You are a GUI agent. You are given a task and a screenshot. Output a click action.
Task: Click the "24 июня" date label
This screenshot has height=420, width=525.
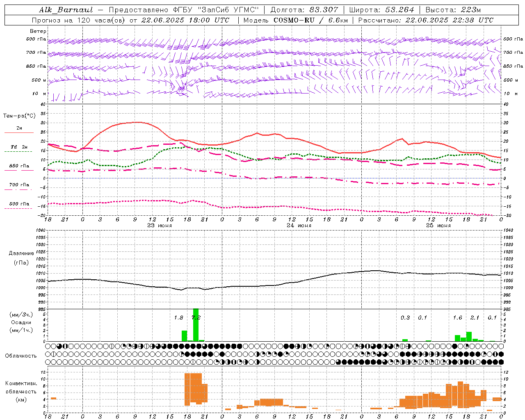299,226
